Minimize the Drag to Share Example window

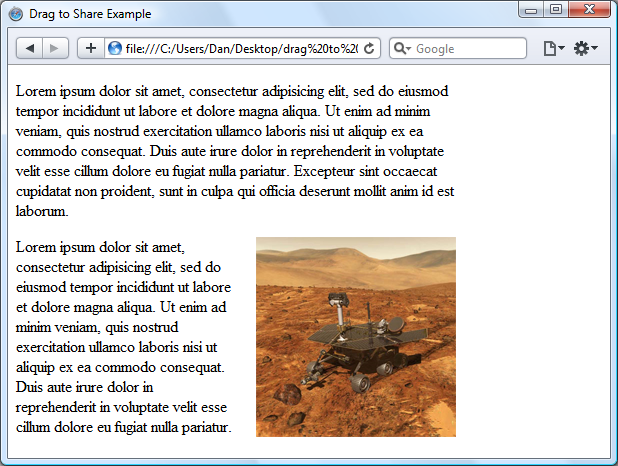coord(531,9)
